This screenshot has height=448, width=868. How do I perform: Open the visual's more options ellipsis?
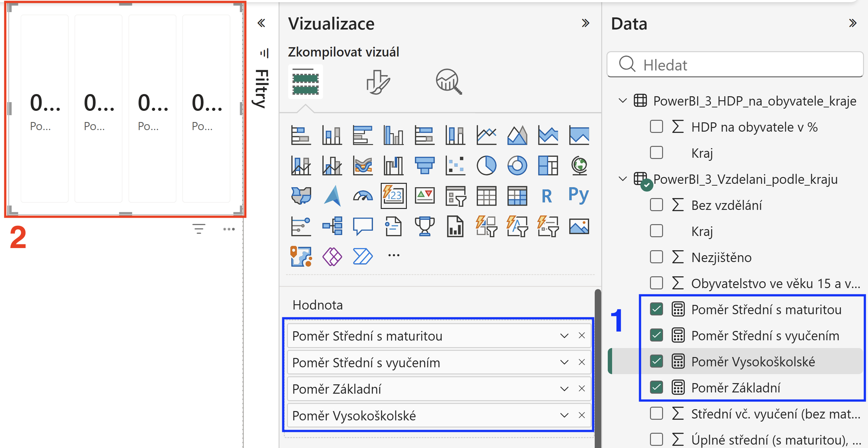coord(229,229)
